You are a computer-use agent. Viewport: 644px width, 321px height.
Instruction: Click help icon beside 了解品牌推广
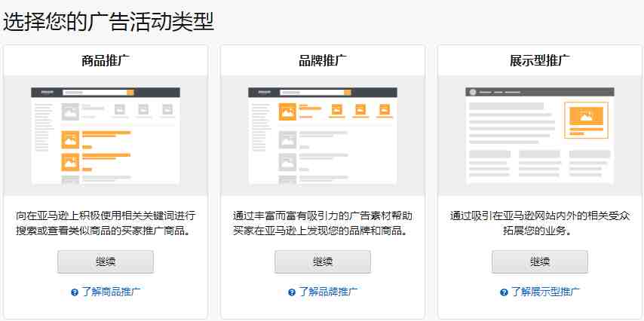[x=292, y=292]
